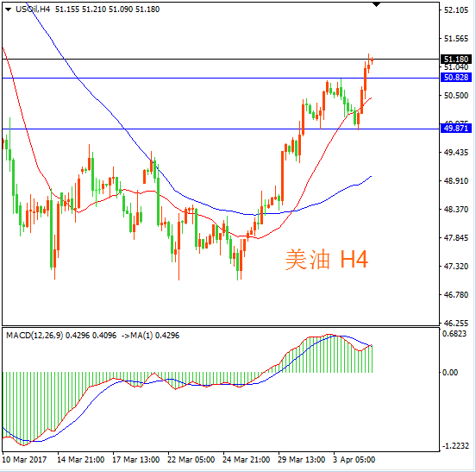Click the 52.105 price scale value
Screen dimensions: 476x472
point(456,10)
